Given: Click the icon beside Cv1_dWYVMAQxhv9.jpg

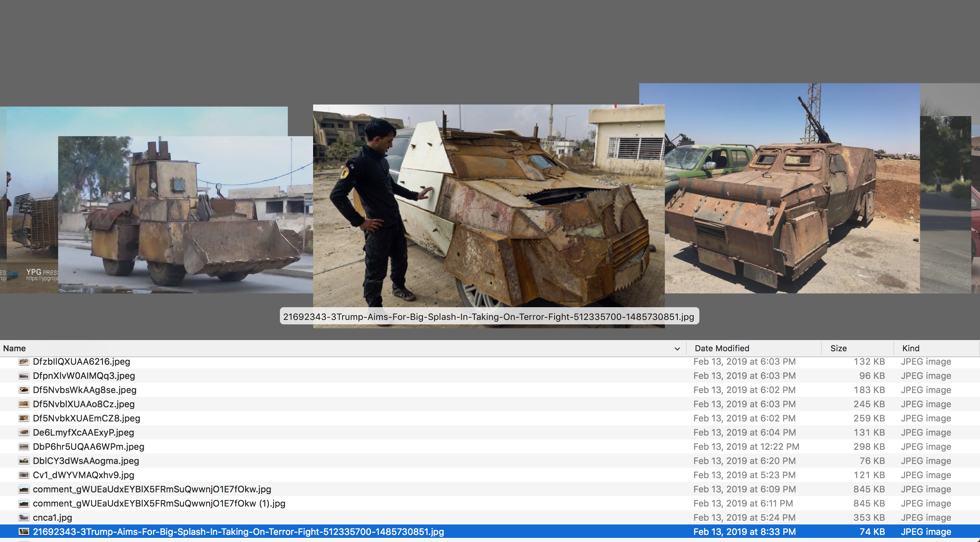Looking at the screenshot, I should [x=24, y=475].
